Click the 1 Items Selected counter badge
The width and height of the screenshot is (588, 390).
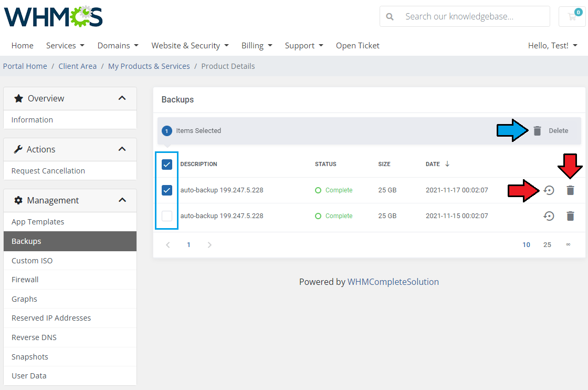[x=167, y=131]
